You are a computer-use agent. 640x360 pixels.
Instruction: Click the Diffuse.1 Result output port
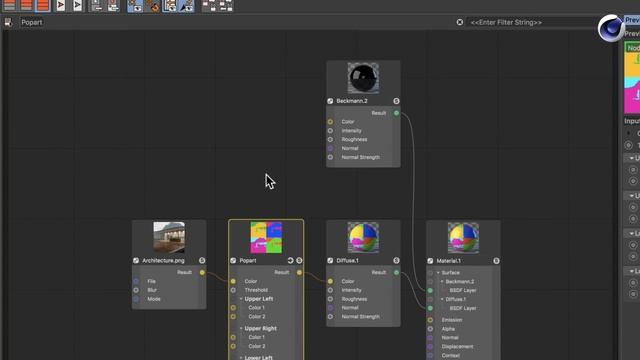pos(396,272)
